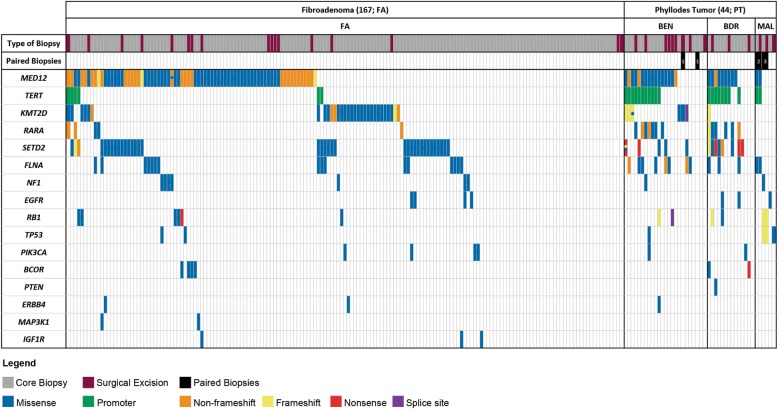Click the Fibroadenoma (167; FA) header
This screenshot has height=409, width=778.
pos(344,8)
